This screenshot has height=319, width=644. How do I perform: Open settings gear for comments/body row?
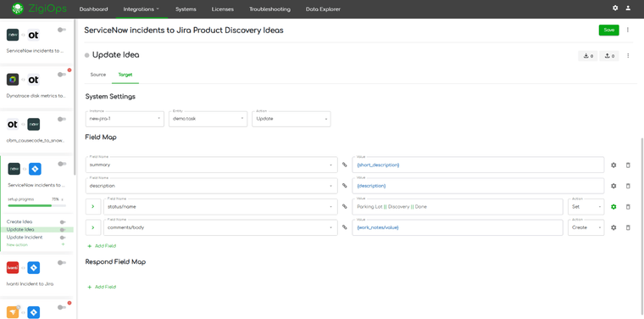613,227
